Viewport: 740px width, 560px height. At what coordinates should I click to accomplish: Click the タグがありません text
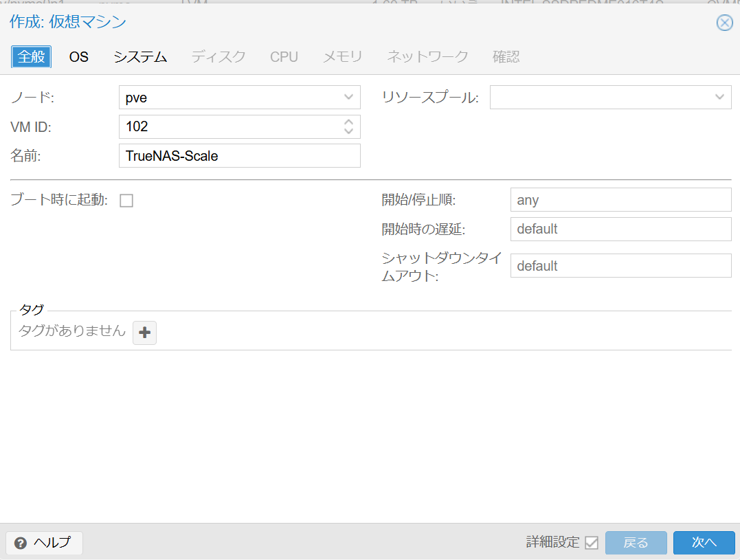(72, 331)
